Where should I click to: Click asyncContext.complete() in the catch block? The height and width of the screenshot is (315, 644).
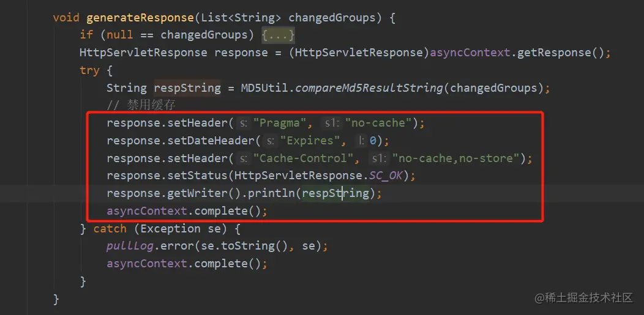click(x=187, y=264)
